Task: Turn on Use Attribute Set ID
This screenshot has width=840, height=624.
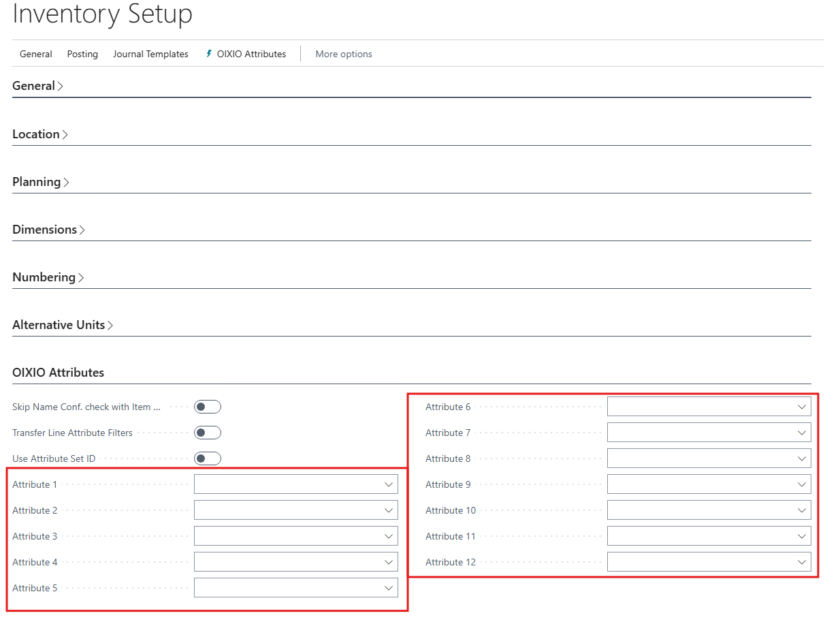Action: tap(207, 459)
